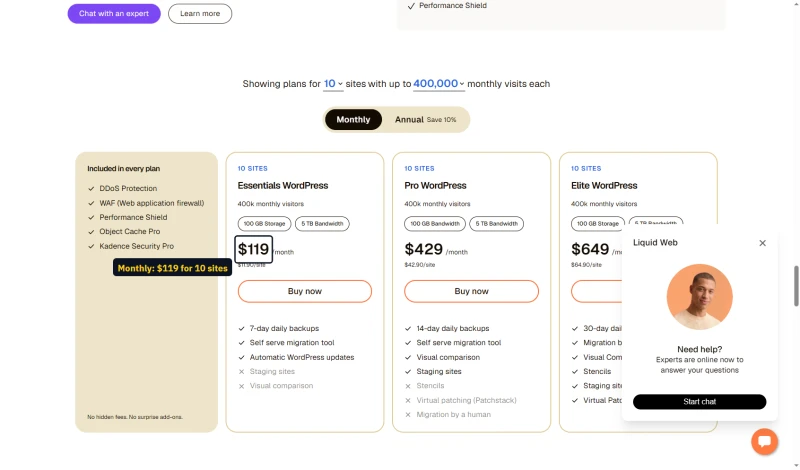Click checkmark beside Automatic WordPress updates
Image resolution: width=800 pixels, height=470 pixels.
pos(241,357)
